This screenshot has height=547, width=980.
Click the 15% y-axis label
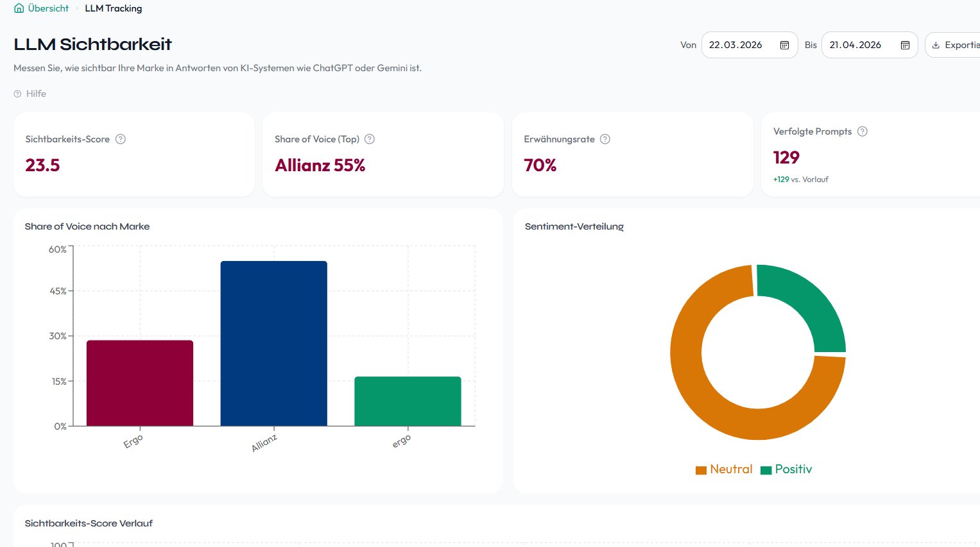58,382
